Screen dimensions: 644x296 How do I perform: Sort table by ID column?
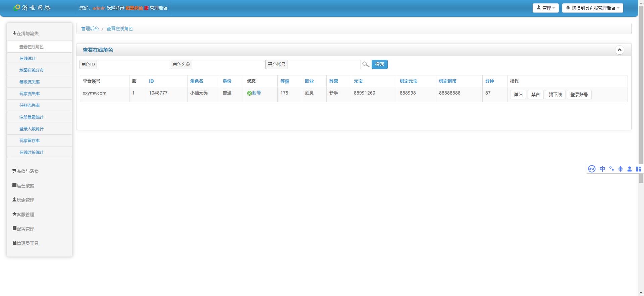[x=151, y=81]
